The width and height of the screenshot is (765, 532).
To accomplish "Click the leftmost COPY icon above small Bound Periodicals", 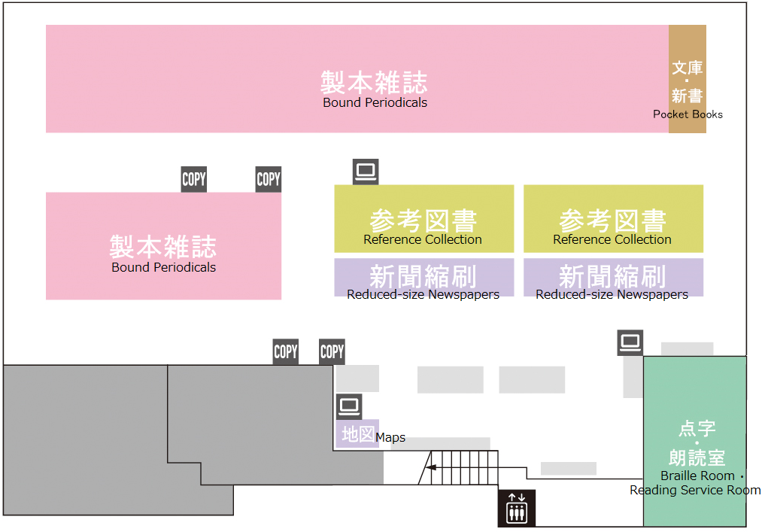I will (193, 179).
